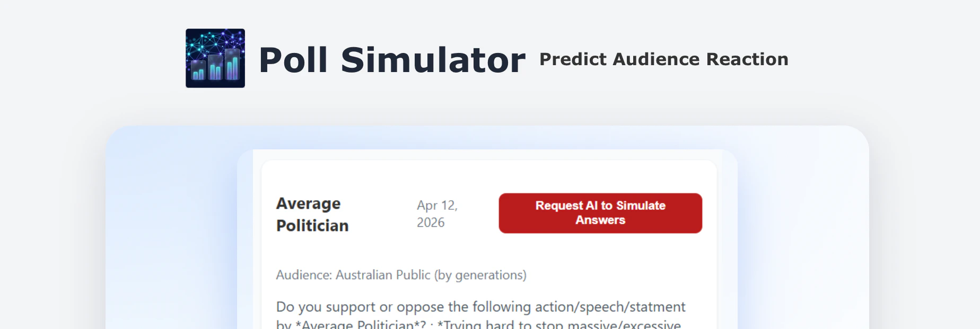Viewport: 980px width, 329px height.
Task: Click the word Answers on red button
Action: click(x=600, y=220)
